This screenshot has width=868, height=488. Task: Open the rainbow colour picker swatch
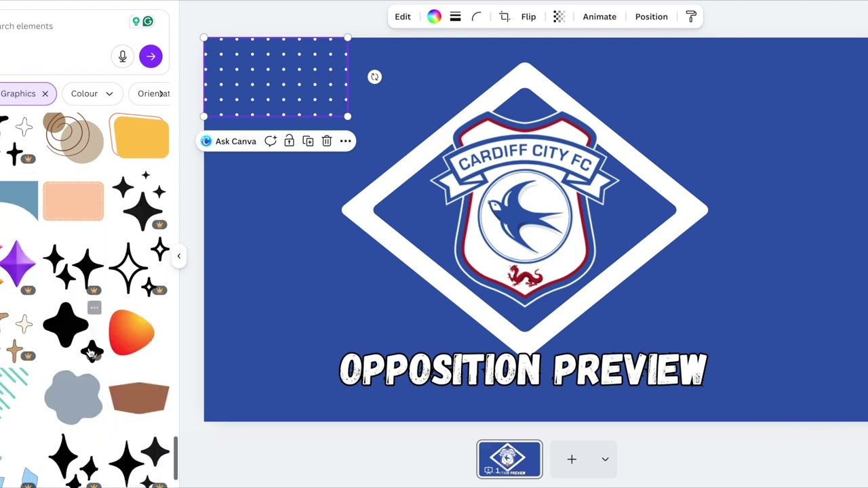(434, 17)
